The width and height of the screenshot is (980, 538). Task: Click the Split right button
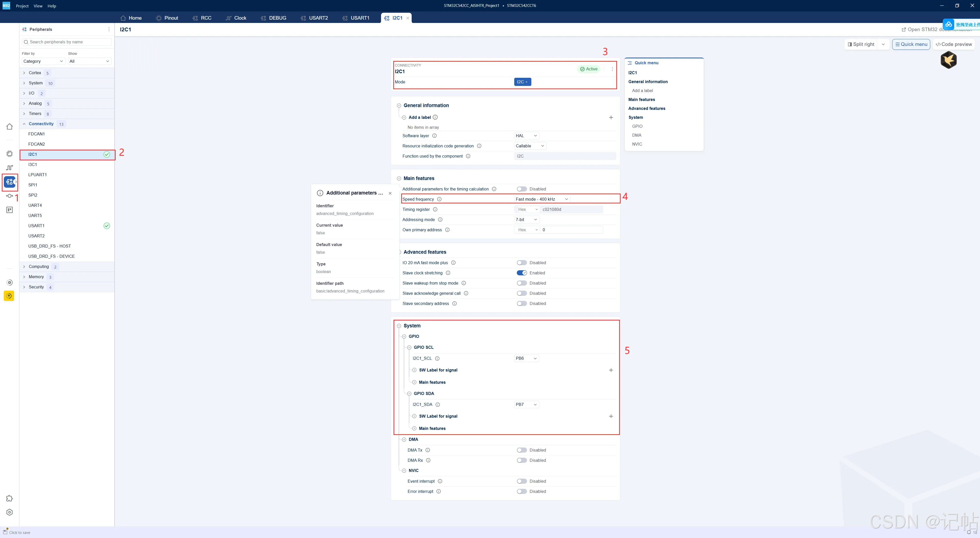861,44
